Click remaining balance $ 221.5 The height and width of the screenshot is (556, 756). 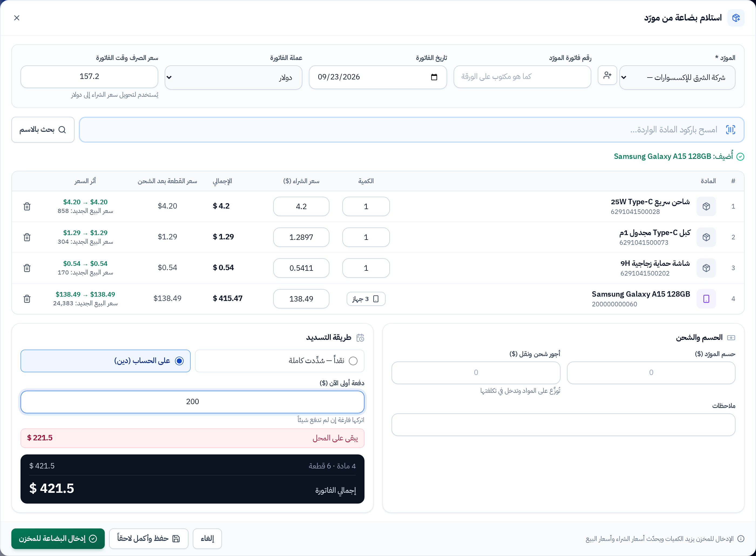tap(40, 438)
